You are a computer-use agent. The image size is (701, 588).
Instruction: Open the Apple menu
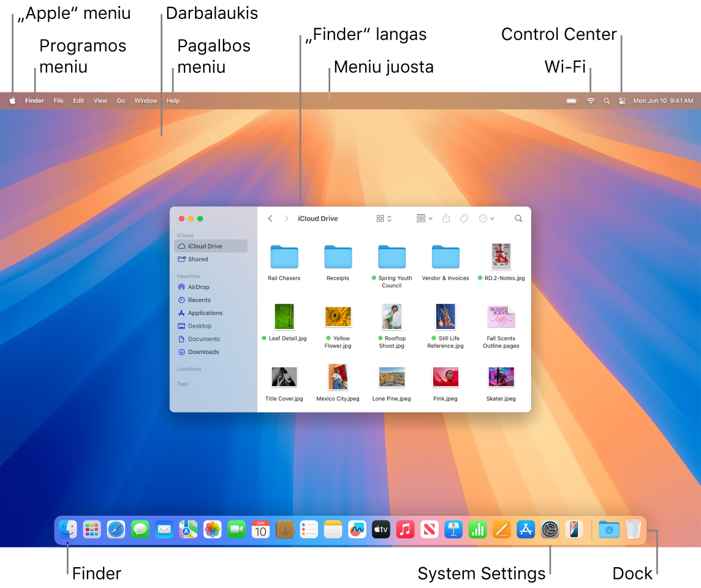[12, 101]
